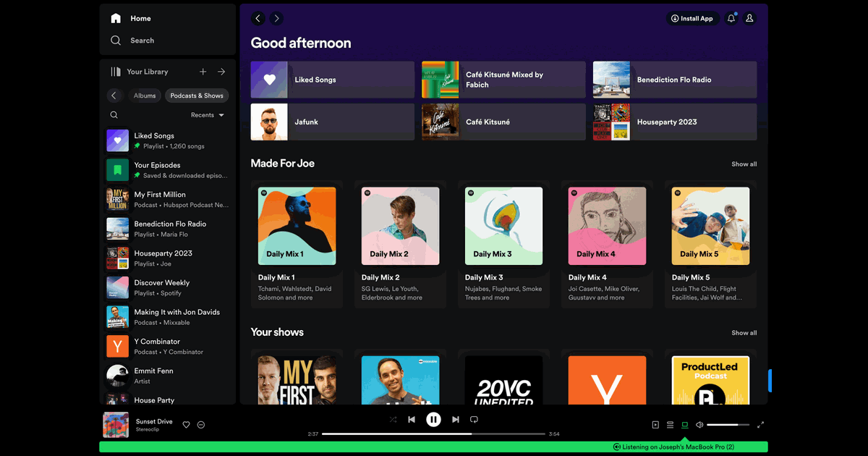The height and width of the screenshot is (456, 868).
Task: Expand library with the arrow icon
Action: (x=221, y=72)
